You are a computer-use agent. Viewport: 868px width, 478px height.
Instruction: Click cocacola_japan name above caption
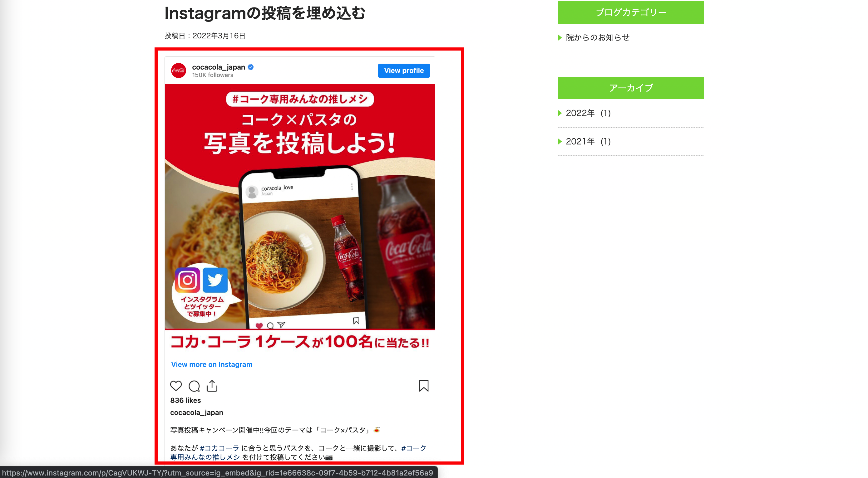tap(196, 412)
